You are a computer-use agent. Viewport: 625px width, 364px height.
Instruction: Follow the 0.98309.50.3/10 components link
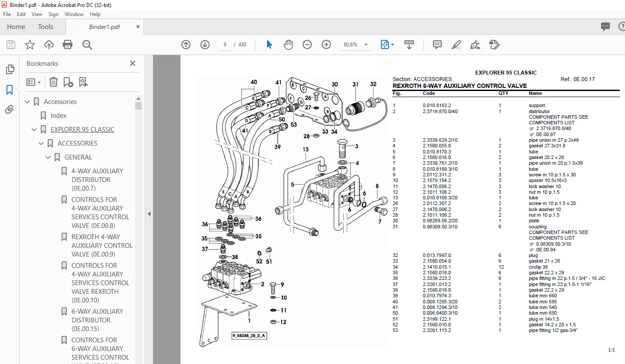click(553, 244)
